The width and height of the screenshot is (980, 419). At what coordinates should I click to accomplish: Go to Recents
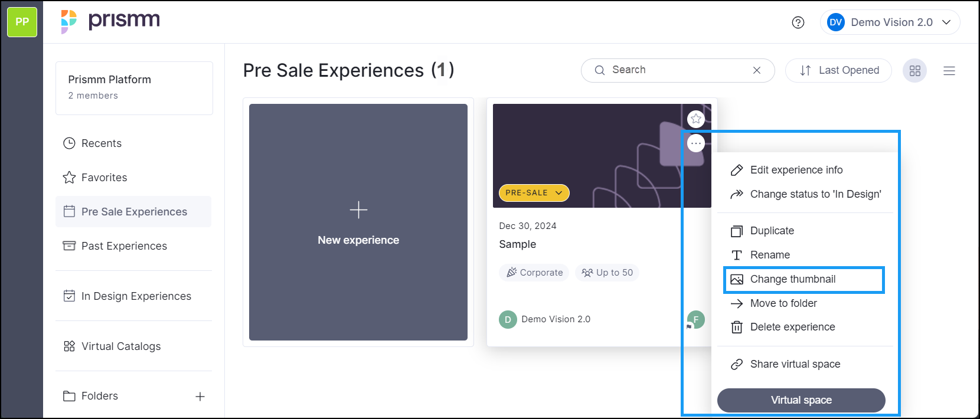[x=133, y=143]
